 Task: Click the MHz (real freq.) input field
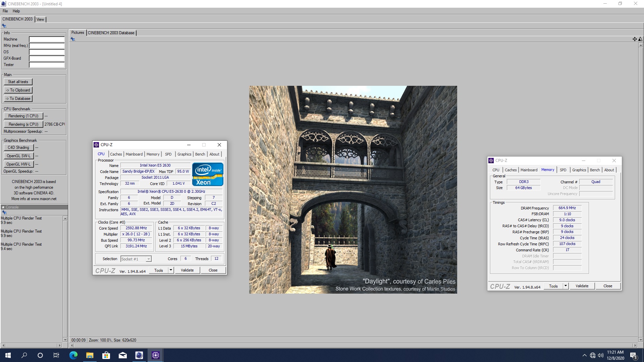[47, 46]
